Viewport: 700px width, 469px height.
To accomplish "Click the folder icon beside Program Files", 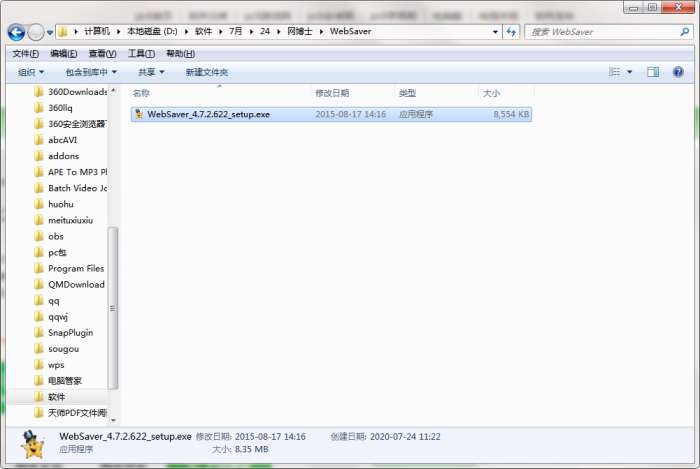I will pyautogui.click(x=39, y=269).
